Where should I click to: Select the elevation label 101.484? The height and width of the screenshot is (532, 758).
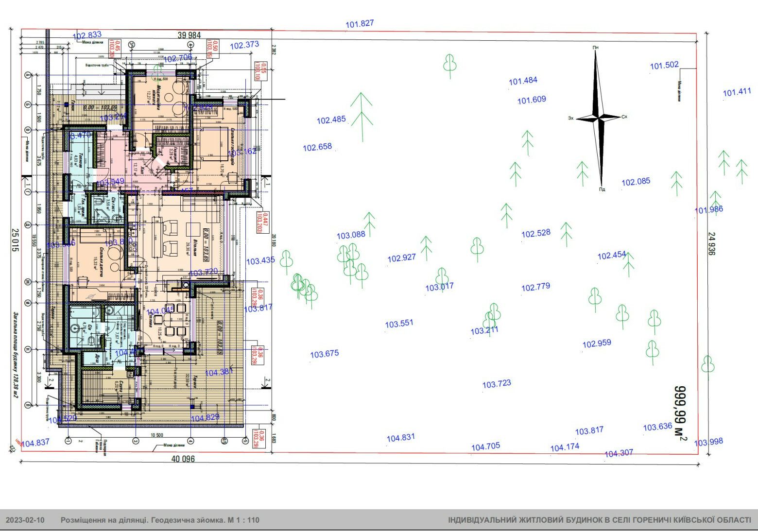[523, 81]
